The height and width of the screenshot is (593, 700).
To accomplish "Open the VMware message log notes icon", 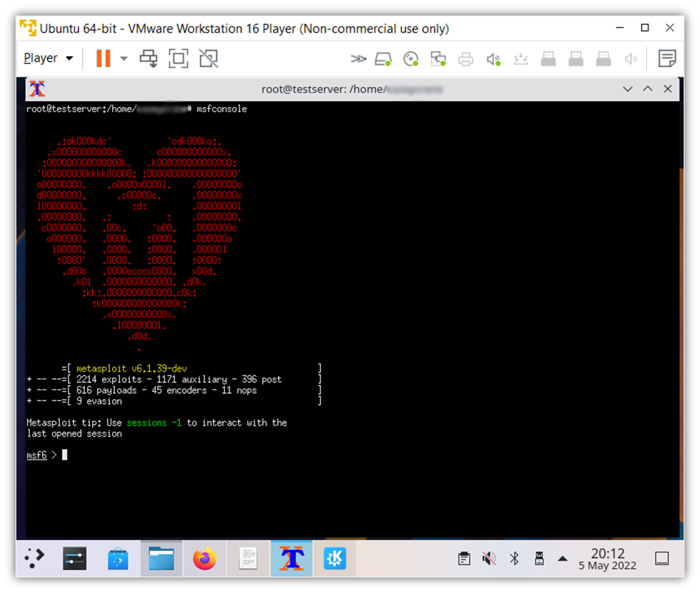I will (x=667, y=58).
